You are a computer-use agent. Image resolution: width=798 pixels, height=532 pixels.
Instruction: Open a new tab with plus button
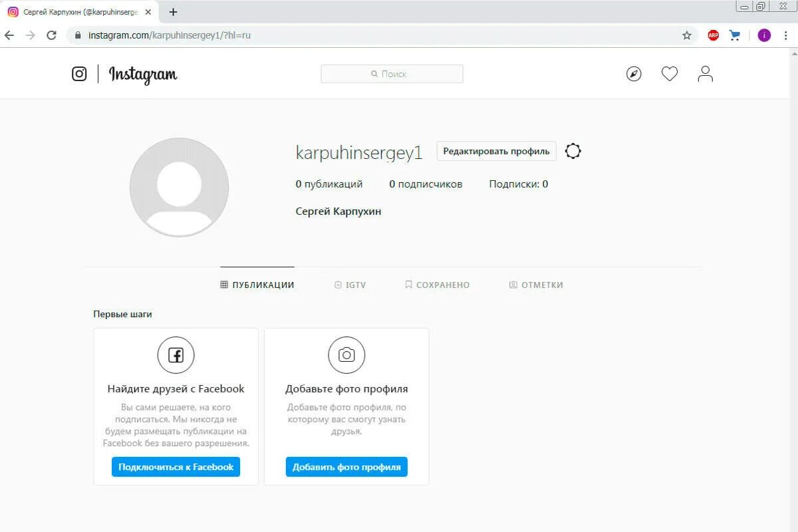[174, 12]
